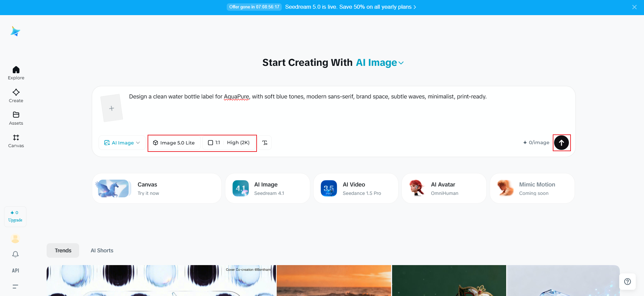Click the Pegasus Canvas thumbnail

click(113, 188)
